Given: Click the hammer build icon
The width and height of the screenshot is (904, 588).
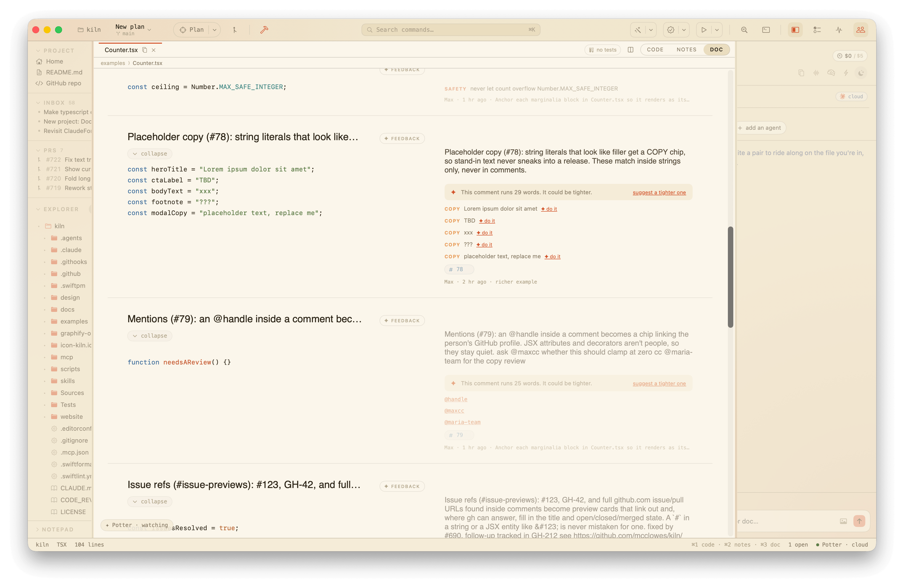Looking at the screenshot, I should tap(264, 30).
